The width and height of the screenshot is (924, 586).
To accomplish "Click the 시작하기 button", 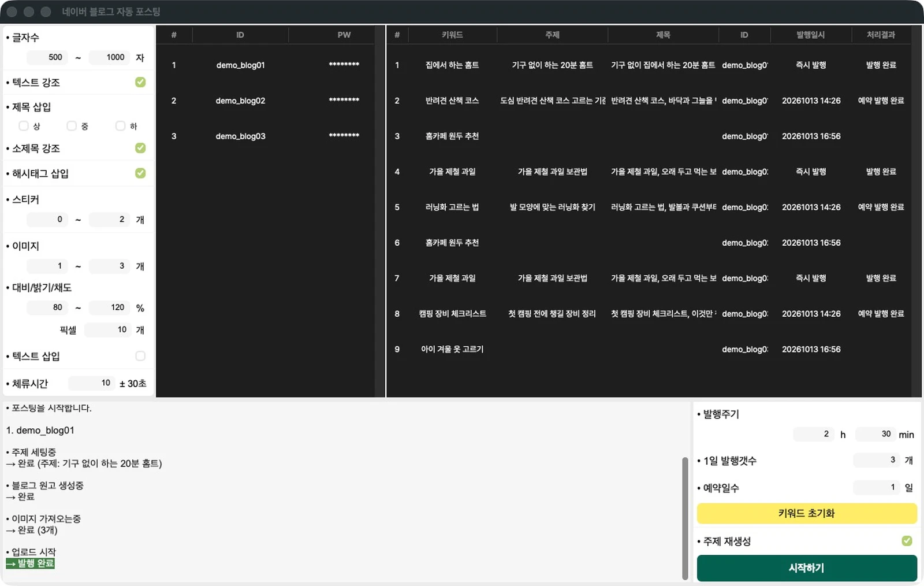I will [x=807, y=568].
